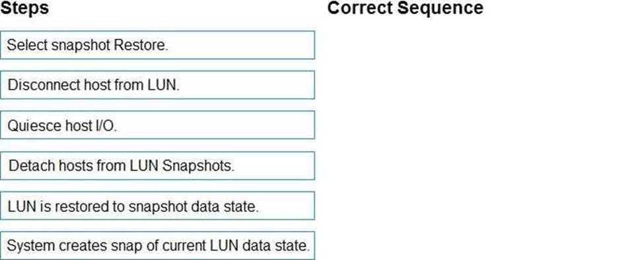644x260 pixels.
Task: Select the 'Select snapshot Restore.' step box
Action: pos(157,45)
